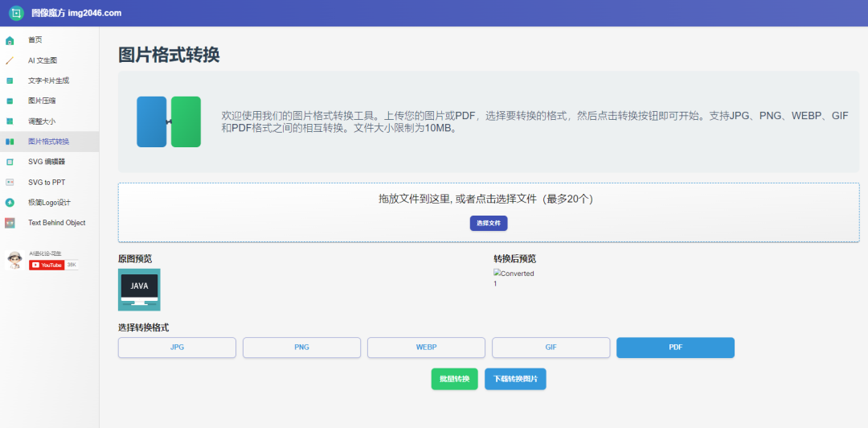868x428 pixels.
Task: Click the 下载转换图片 download button
Action: [x=515, y=379]
